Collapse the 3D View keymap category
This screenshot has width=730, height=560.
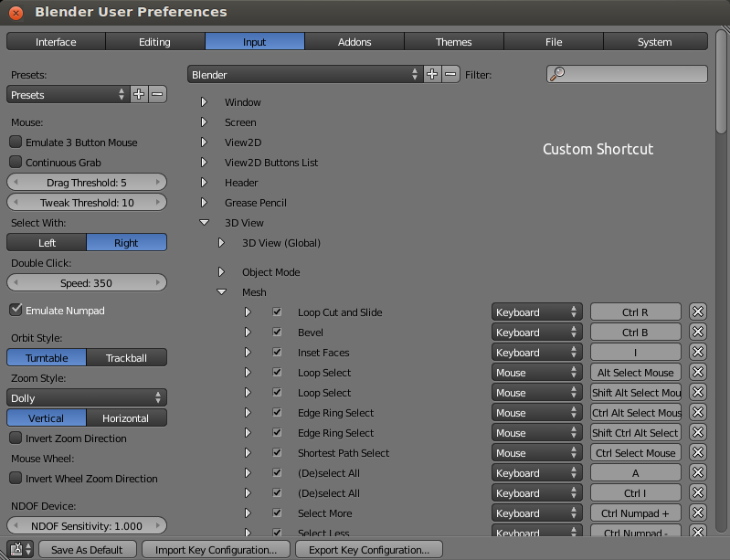pos(204,223)
